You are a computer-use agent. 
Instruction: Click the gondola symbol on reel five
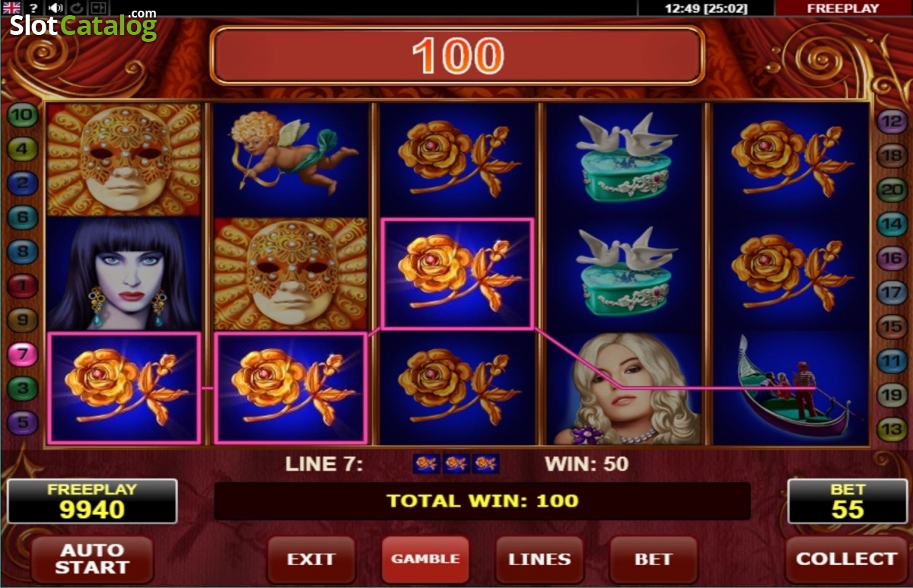coord(791,388)
